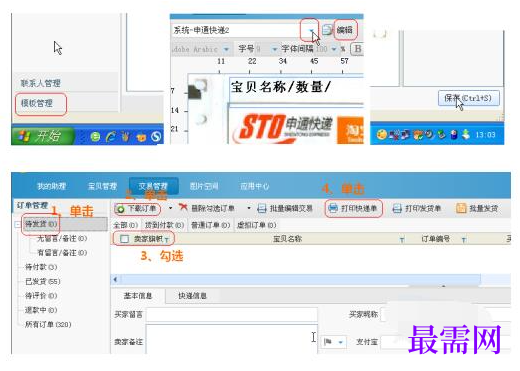The width and height of the screenshot is (520, 371).
Task: Select 待发货 (0) in order tree
Action: pos(41,224)
